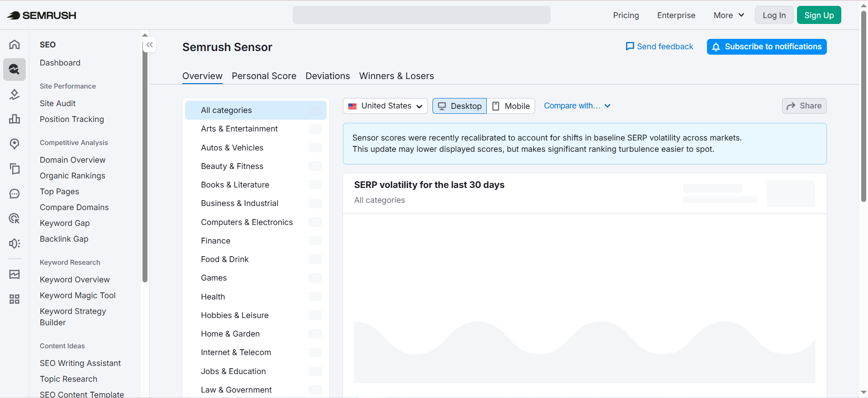Open the United States country dropdown

coord(385,106)
